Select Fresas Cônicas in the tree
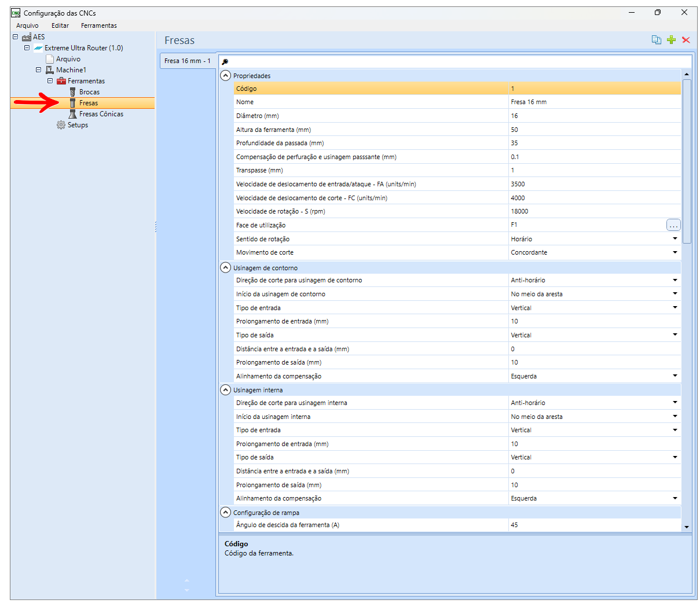Image resolution: width=700 pixels, height=607 pixels. click(101, 114)
